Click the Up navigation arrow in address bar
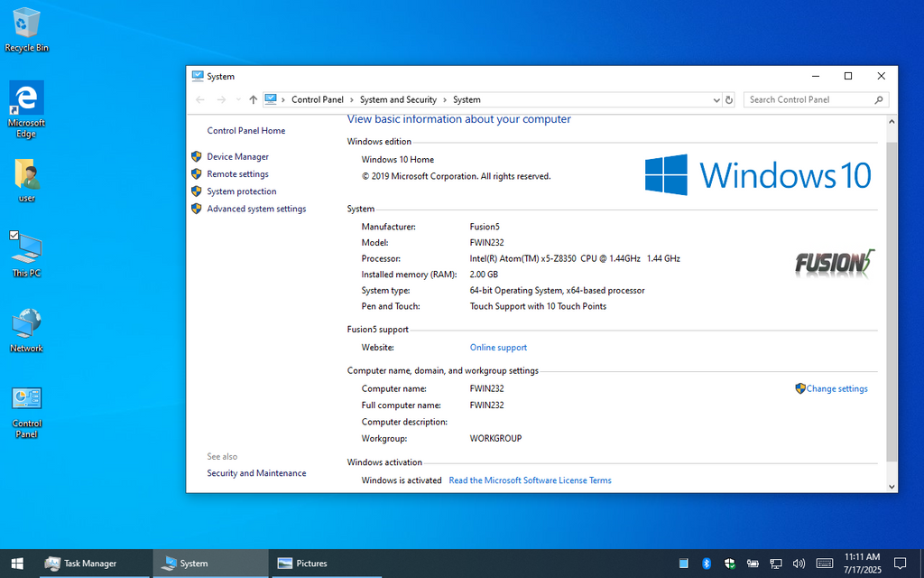Viewport: 924px width, 578px height. pyautogui.click(x=254, y=100)
